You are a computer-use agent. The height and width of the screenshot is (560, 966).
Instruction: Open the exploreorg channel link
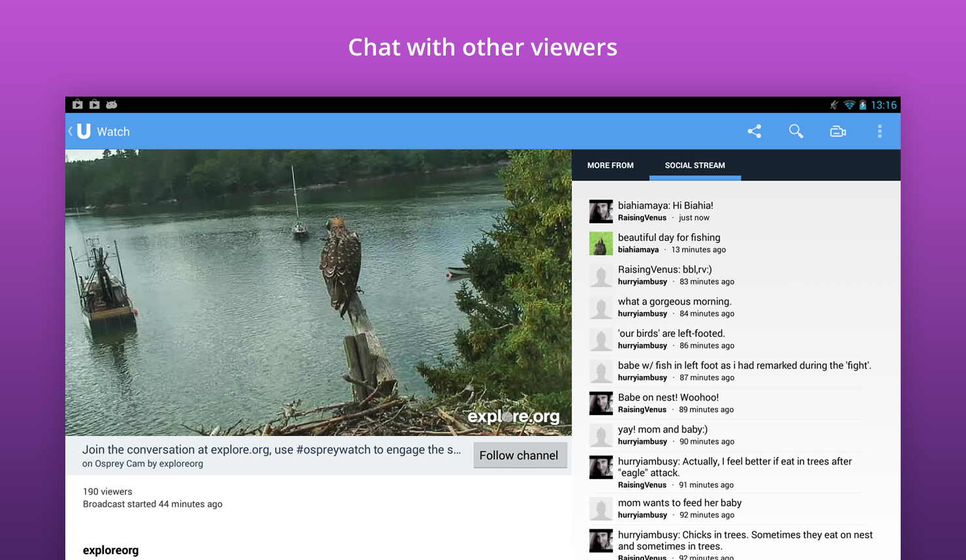click(111, 550)
